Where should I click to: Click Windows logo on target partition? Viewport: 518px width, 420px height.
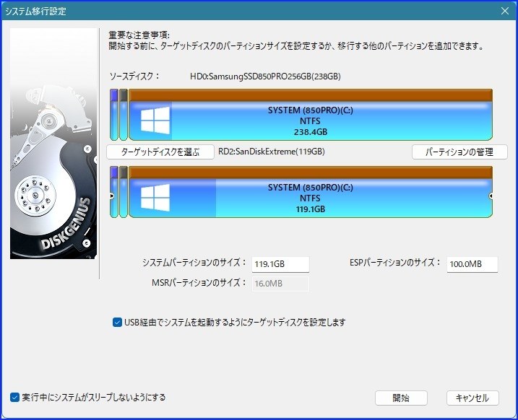point(155,197)
